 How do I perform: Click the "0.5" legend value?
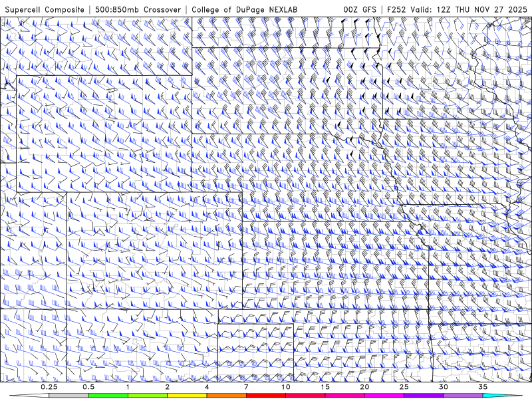point(88,387)
